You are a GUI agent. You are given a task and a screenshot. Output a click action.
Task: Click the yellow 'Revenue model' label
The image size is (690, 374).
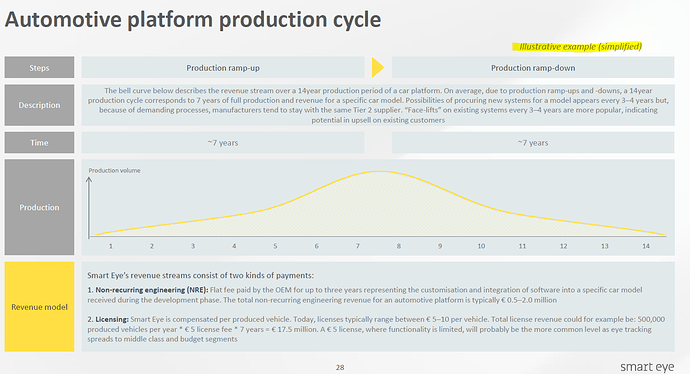(x=39, y=307)
